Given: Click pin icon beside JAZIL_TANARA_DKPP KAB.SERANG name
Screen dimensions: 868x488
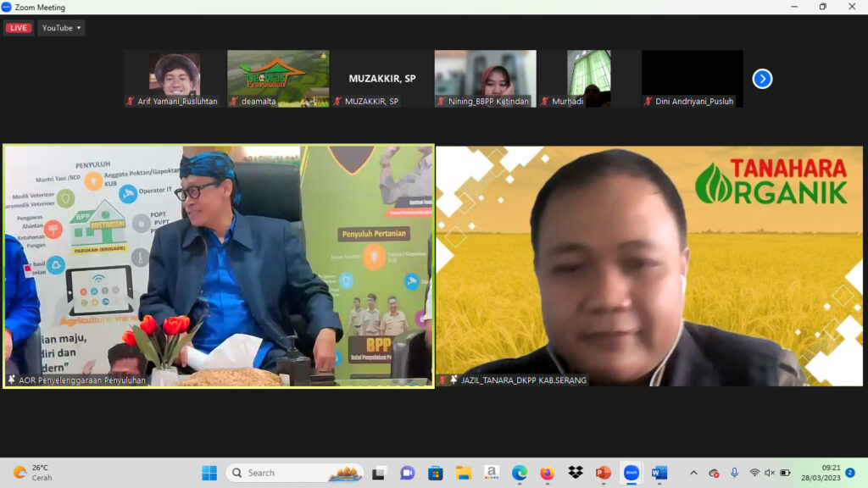Looking at the screenshot, I should 454,380.
